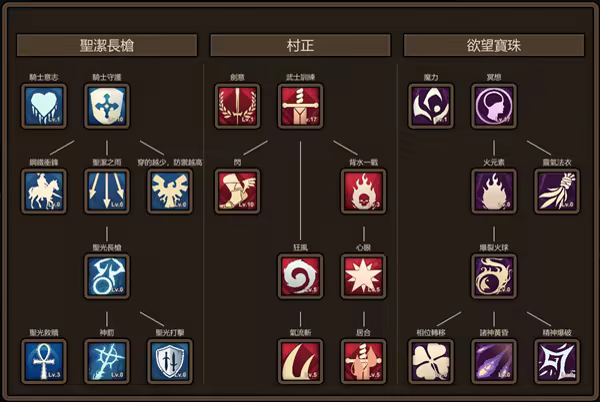Image resolution: width=600 pixels, height=402 pixels.
Task: Click the 火元素 flame skill icon
Action: [x=494, y=191]
